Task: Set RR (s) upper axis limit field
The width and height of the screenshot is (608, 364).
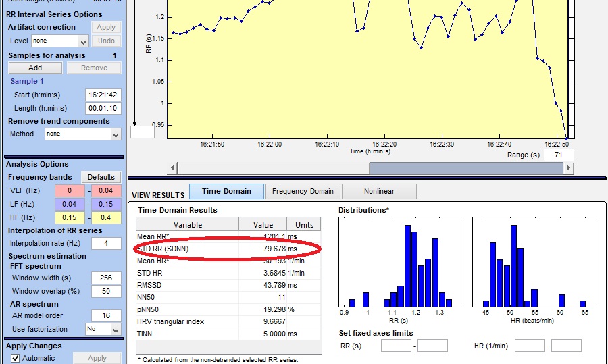Action: 432,345
